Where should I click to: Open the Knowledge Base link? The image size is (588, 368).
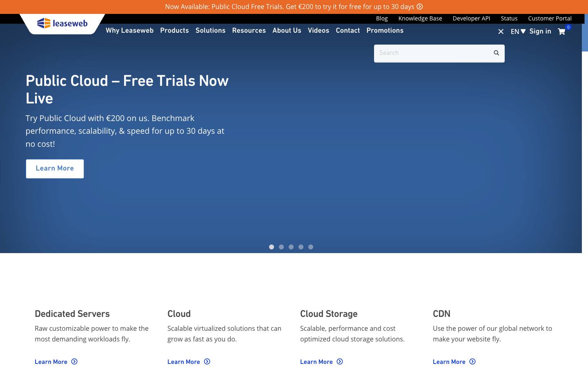point(420,18)
